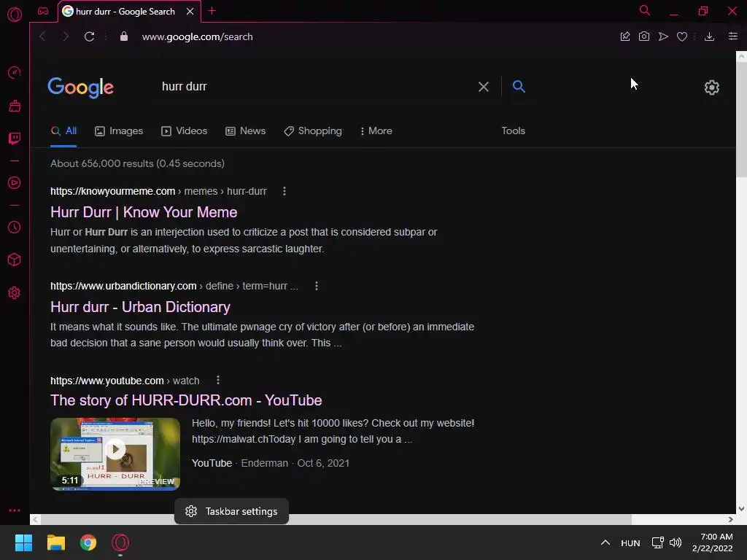Select the All results tab
747x560 pixels.
[64, 131]
